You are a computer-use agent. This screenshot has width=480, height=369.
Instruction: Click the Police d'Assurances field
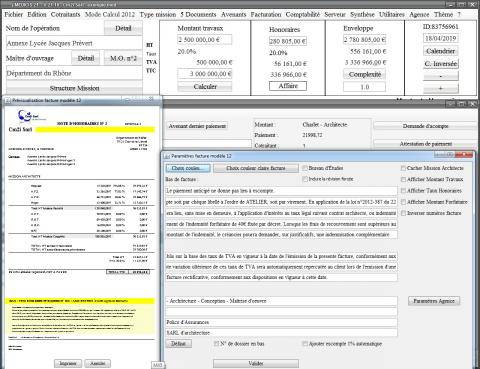click(x=281, y=322)
